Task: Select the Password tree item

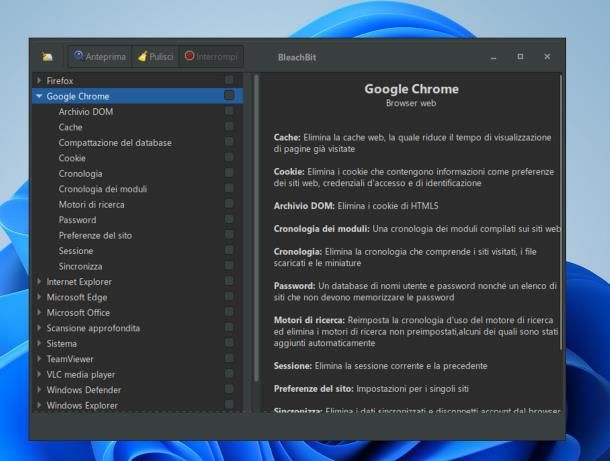Action: [77, 220]
